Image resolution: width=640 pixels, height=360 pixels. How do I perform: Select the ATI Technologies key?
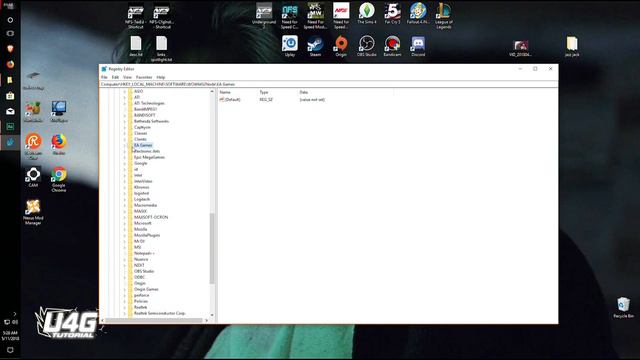(149, 103)
